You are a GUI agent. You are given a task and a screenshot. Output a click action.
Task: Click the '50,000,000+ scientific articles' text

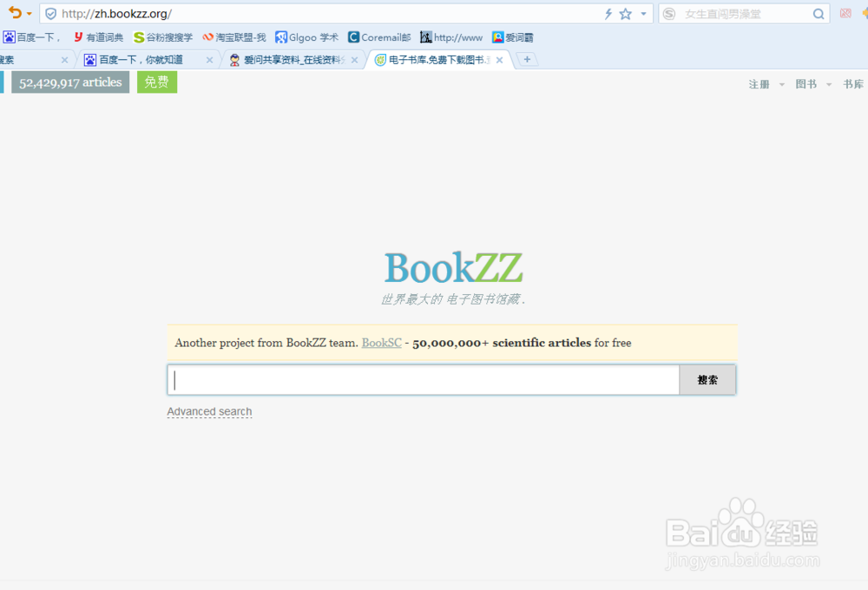pyautogui.click(x=502, y=343)
